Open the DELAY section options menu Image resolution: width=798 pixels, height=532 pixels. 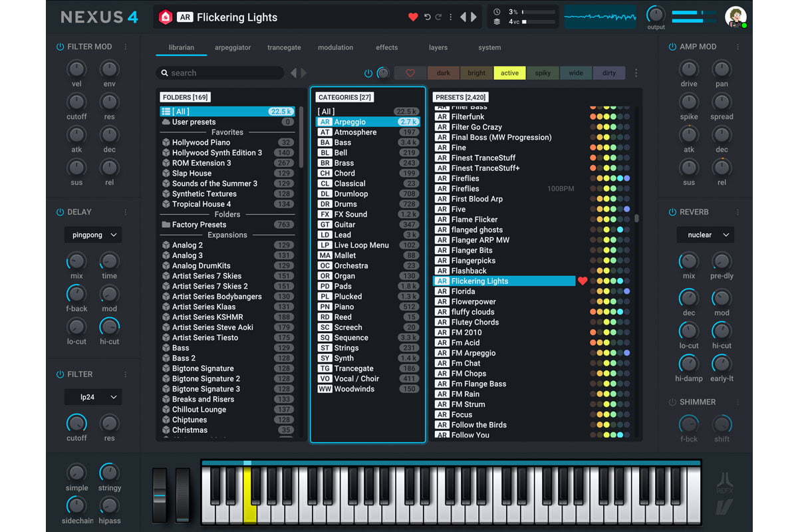coord(126,212)
